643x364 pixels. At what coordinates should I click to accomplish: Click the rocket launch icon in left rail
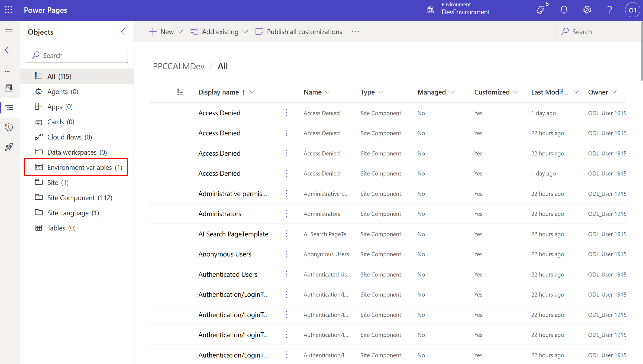click(9, 147)
